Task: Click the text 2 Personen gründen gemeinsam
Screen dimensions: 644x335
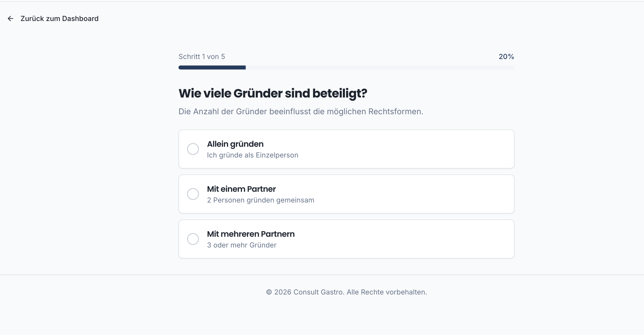Action: [261, 200]
